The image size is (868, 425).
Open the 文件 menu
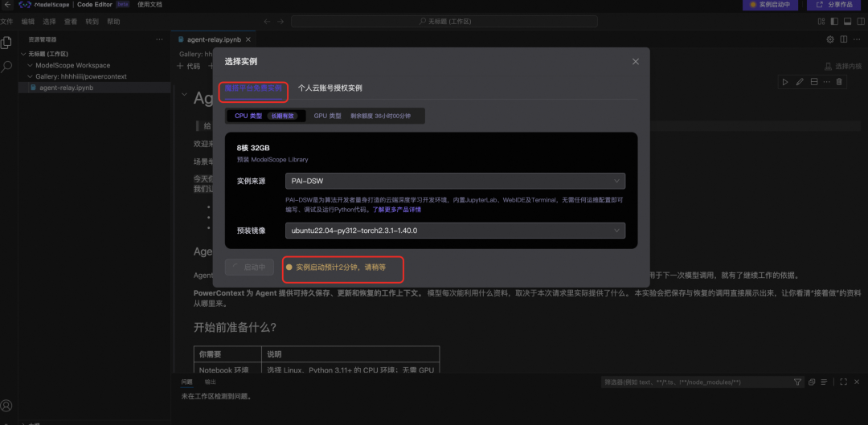click(x=6, y=22)
